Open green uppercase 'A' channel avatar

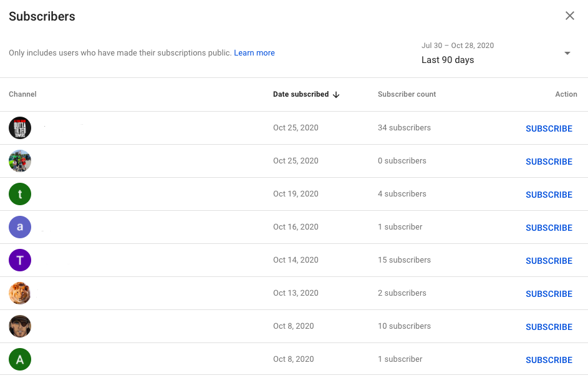[x=20, y=359]
